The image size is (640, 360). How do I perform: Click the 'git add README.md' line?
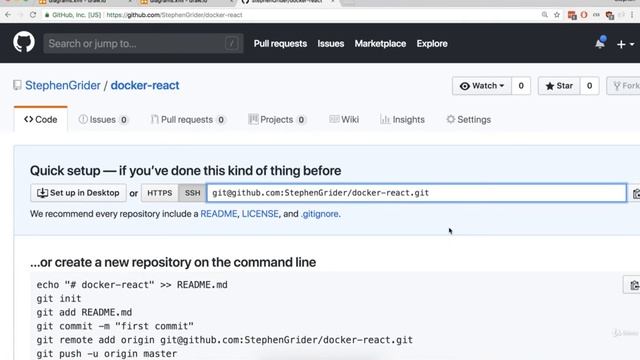click(x=84, y=312)
